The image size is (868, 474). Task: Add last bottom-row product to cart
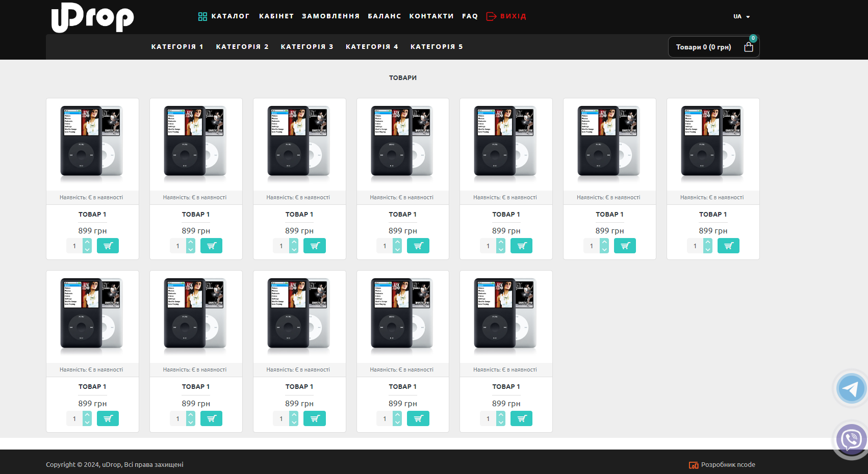[521, 418]
